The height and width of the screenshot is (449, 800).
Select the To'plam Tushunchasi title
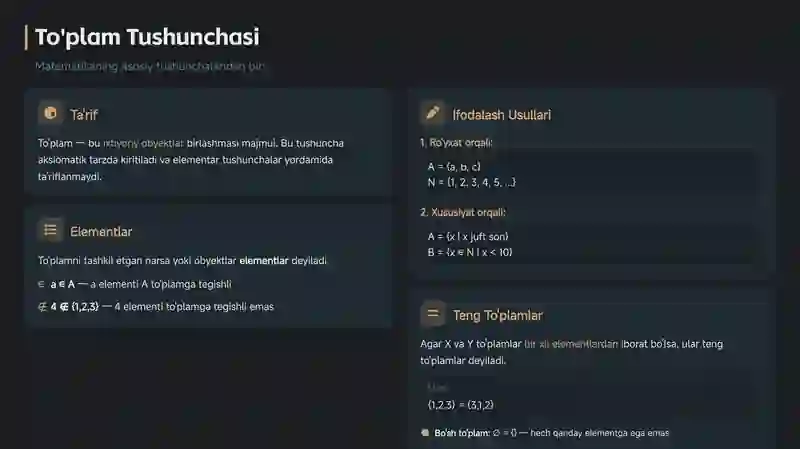click(147, 37)
